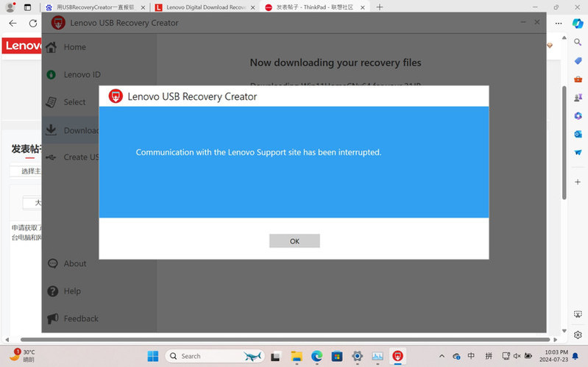Switch to 用USBRecoveryCreator browser tab

coord(95,7)
